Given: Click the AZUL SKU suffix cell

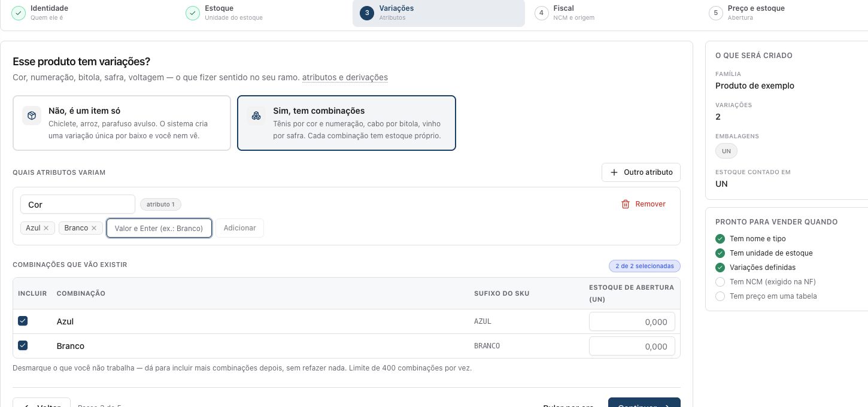Looking at the screenshot, I should (x=482, y=321).
